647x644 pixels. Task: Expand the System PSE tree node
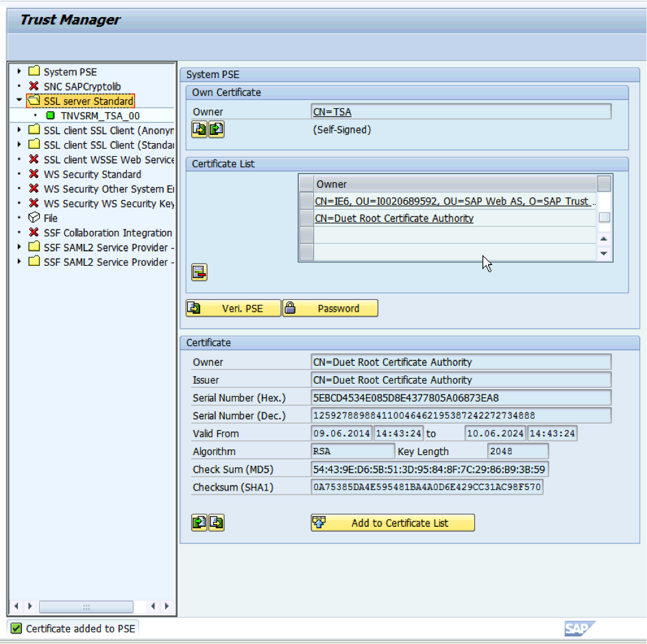pos(19,71)
